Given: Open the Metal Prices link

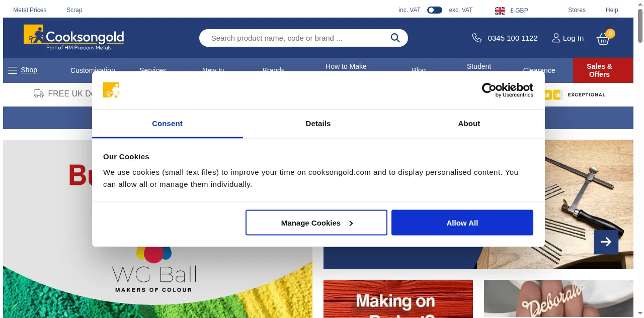Looking at the screenshot, I should click(30, 10).
